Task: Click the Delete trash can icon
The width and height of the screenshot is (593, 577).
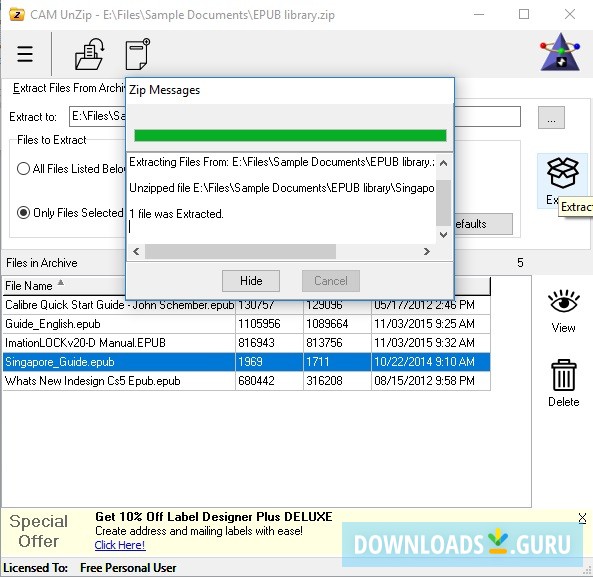Action: [x=564, y=375]
